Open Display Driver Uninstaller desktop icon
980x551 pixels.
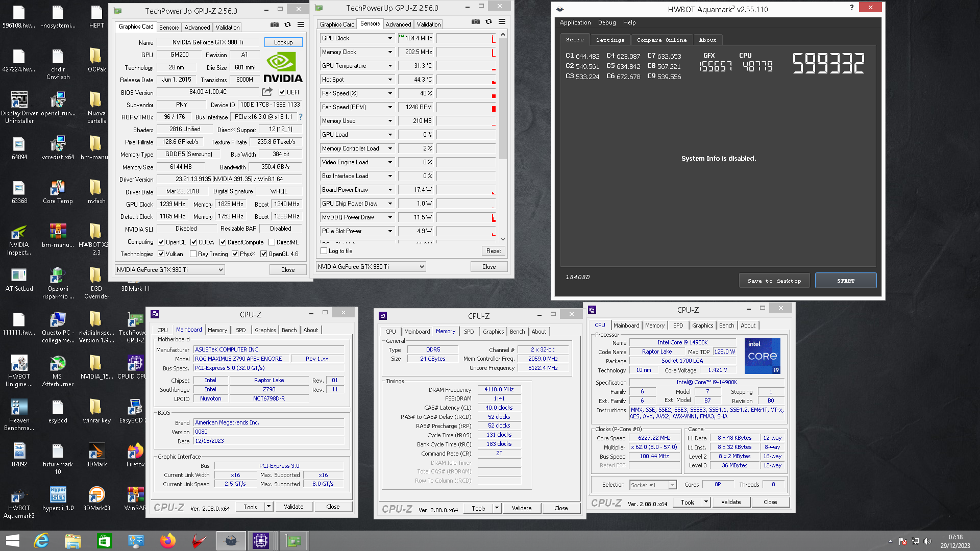[19, 108]
